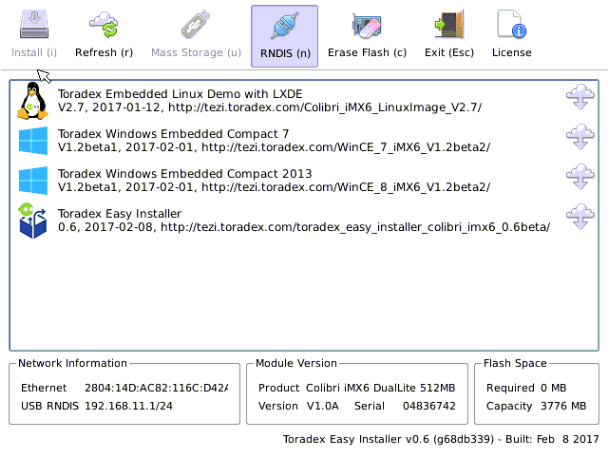Open the License information

pyautogui.click(x=512, y=36)
